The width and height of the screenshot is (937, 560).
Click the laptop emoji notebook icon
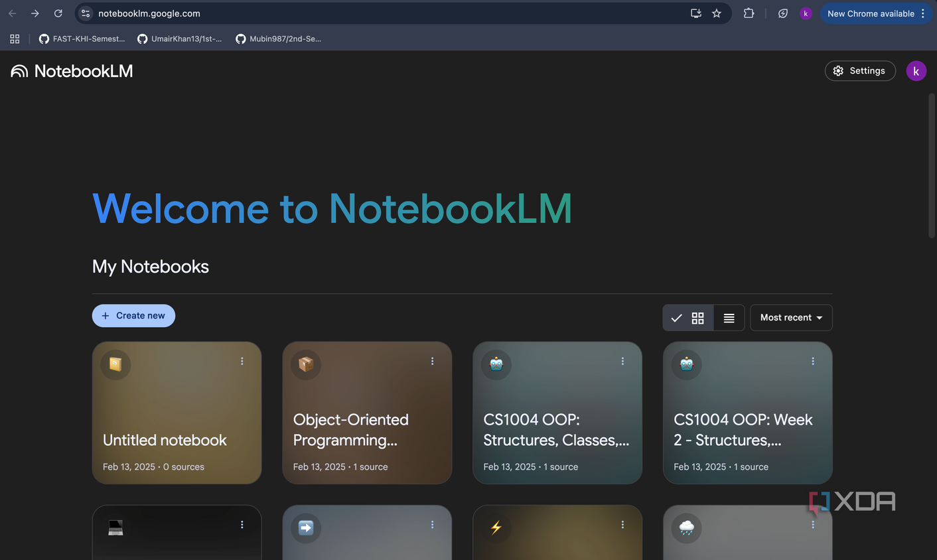pyautogui.click(x=115, y=528)
